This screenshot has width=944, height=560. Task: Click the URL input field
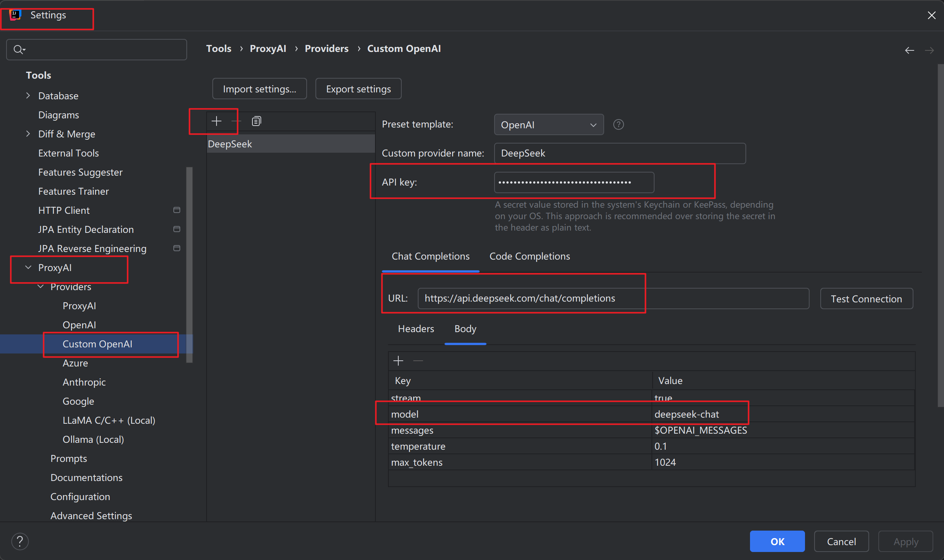click(613, 299)
